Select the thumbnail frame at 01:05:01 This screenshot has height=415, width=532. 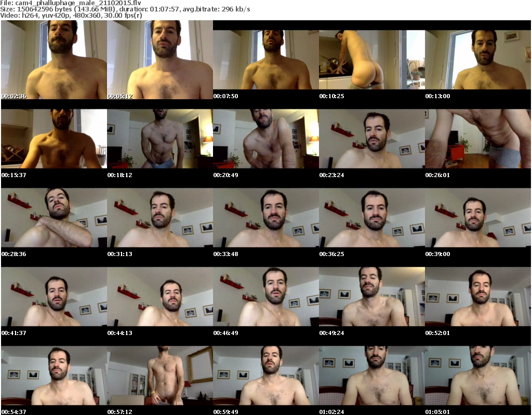coord(478,376)
